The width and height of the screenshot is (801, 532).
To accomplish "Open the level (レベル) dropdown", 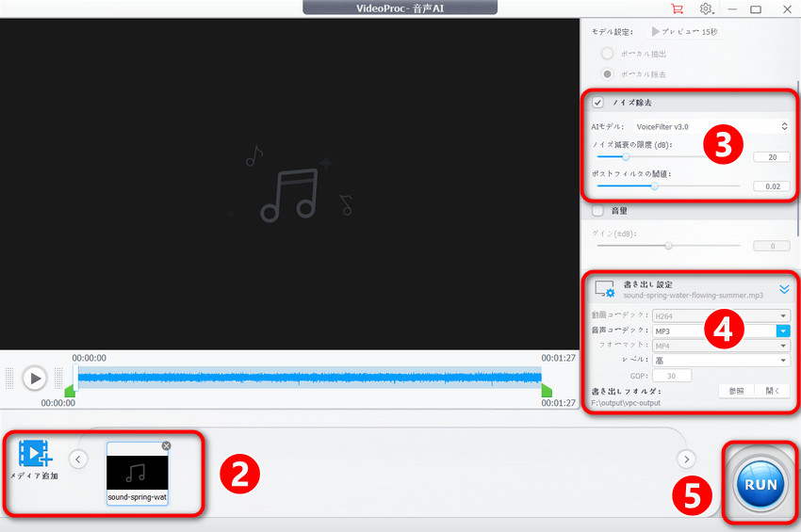I will point(721,361).
